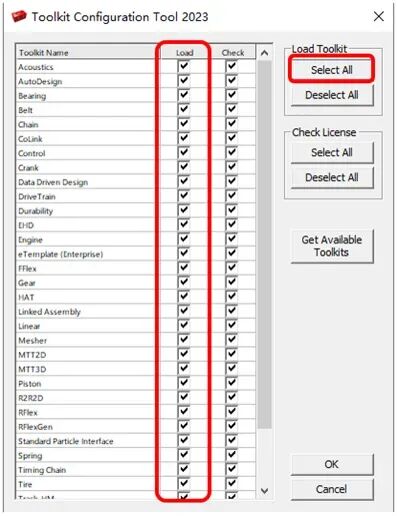Toggle Check checkbox for DriveTrain
397x516 pixels.
[x=232, y=196]
